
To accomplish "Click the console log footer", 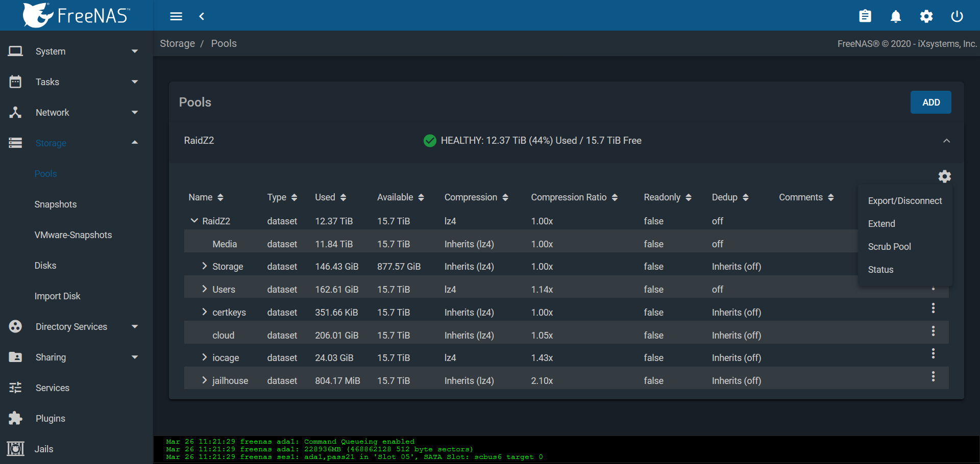I will pyautogui.click(x=567, y=449).
